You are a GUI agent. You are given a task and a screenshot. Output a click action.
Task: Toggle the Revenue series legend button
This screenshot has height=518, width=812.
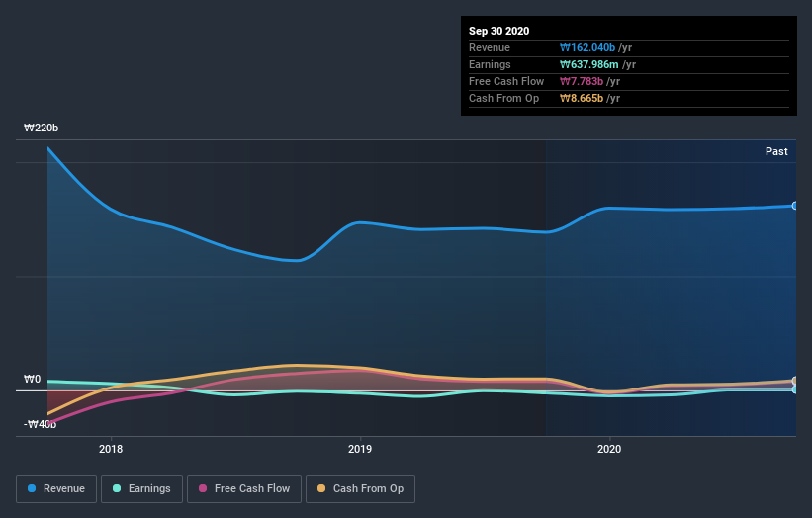click(56, 489)
